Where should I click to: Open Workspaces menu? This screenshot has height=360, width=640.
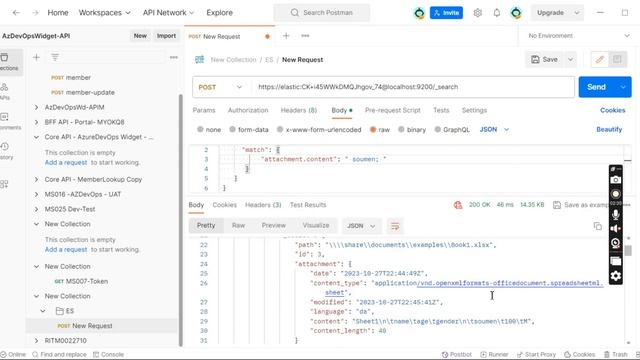(104, 13)
